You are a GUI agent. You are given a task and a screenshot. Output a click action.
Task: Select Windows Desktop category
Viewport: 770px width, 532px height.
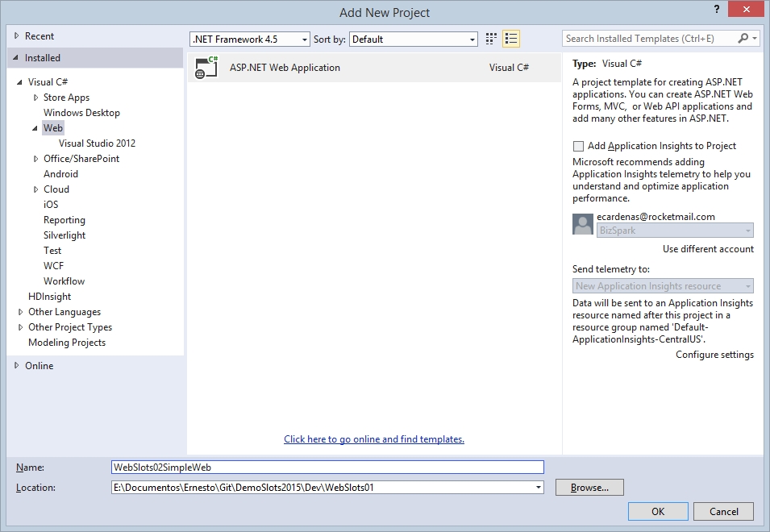click(81, 113)
